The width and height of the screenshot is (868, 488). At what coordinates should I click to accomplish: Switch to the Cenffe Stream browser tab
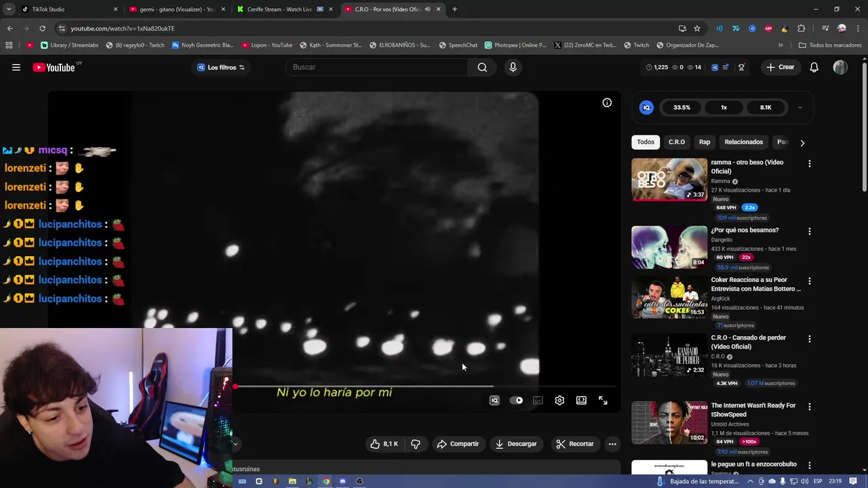[x=283, y=9]
